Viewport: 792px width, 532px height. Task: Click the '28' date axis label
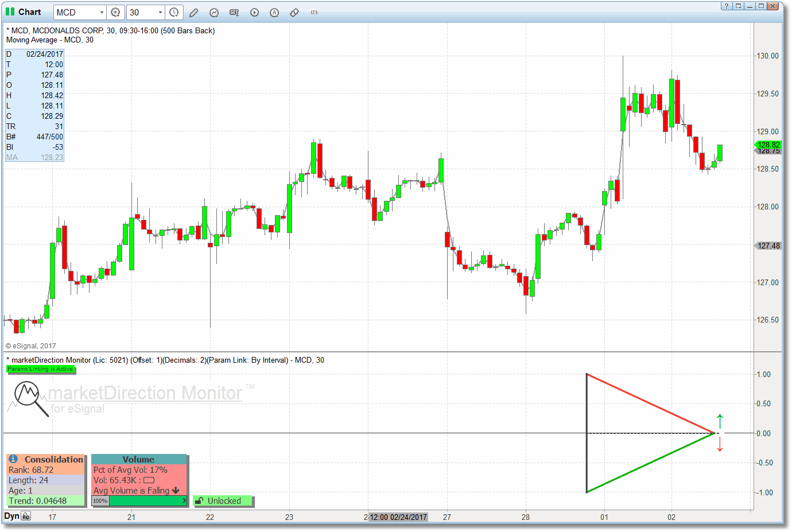pos(526,517)
